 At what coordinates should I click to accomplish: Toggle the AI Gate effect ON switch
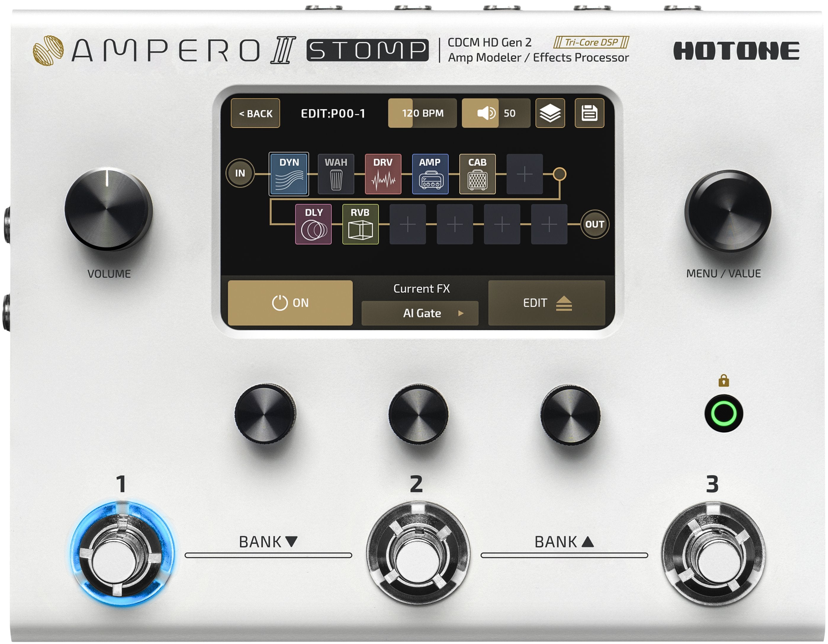point(290,302)
